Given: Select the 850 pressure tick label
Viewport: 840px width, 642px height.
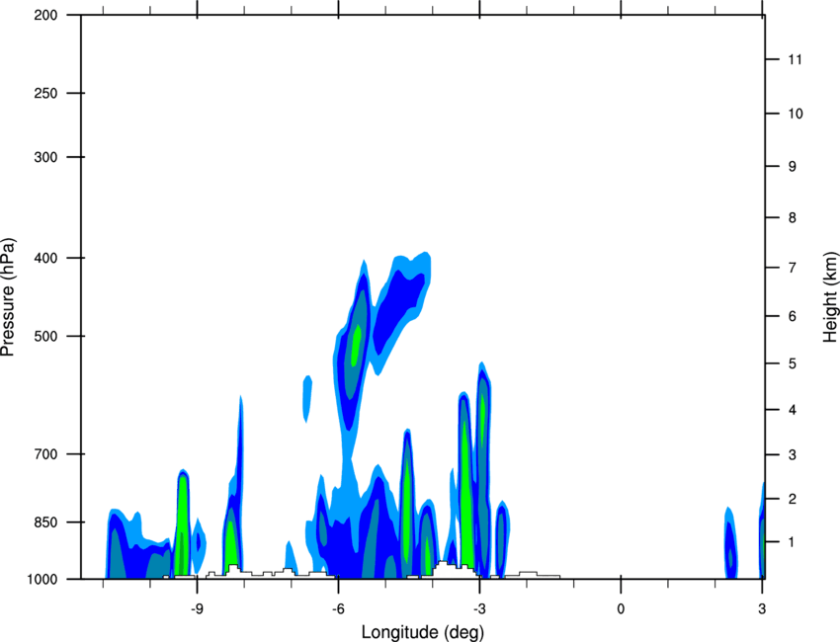Looking at the screenshot, I should [45, 522].
